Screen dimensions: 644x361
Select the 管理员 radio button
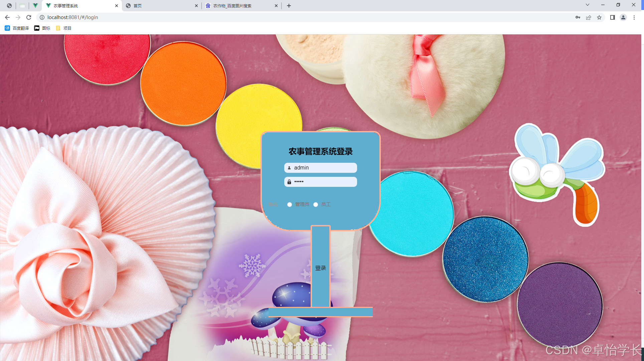tap(290, 205)
